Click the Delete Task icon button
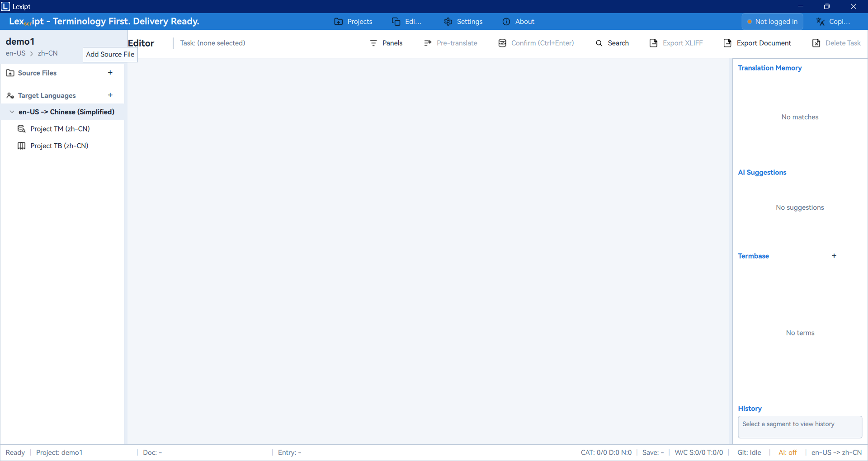This screenshot has height=461, width=868. point(816,43)
